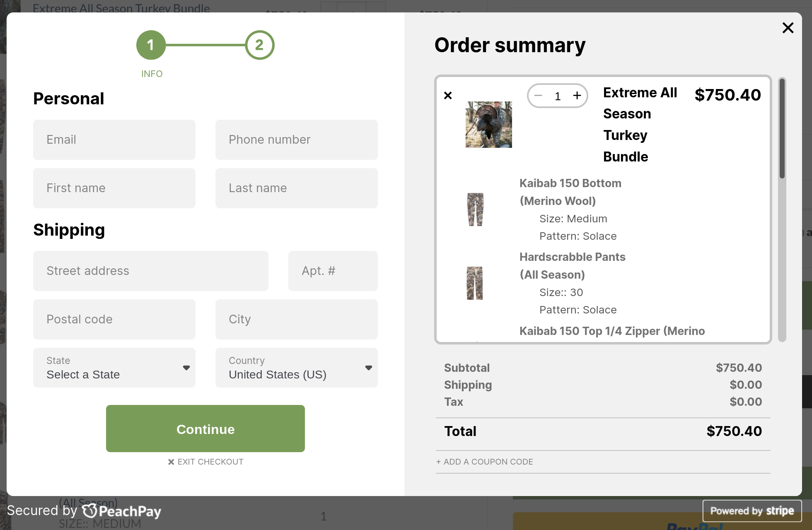Image resolution: width=812 pixels, height=530 pixels.
Task: Click the Postal code field
Action: (x=114, y=319)
